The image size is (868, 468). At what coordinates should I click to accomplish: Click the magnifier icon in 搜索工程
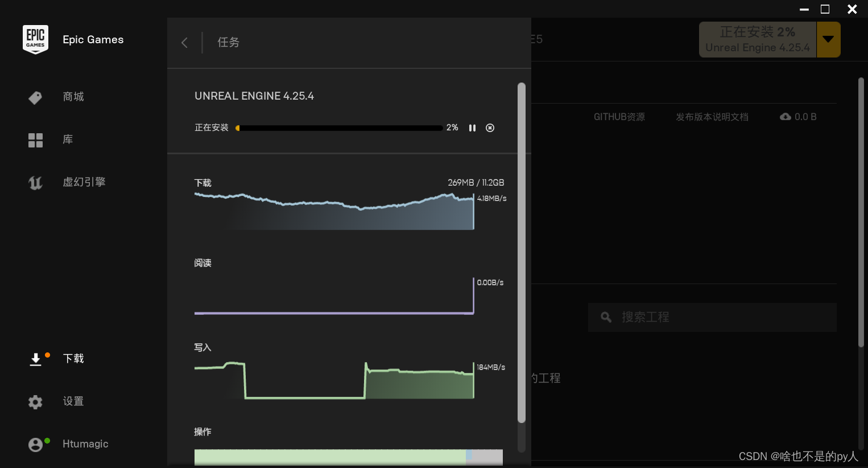(606, 317)
